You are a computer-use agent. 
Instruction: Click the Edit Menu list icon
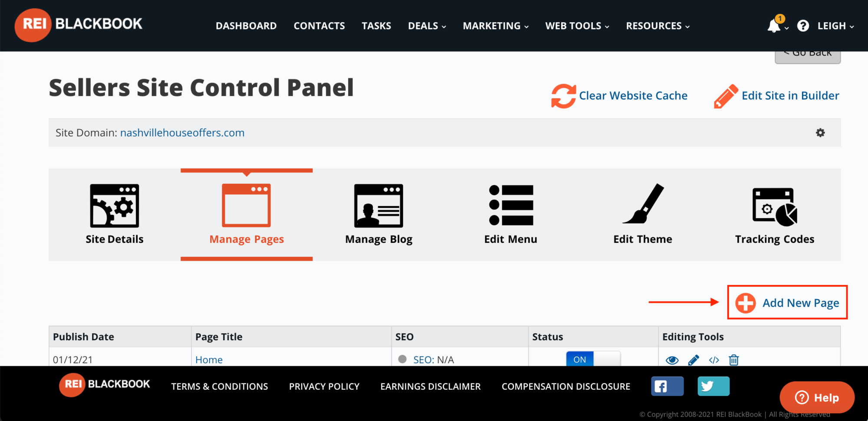(x=511, y=206)
